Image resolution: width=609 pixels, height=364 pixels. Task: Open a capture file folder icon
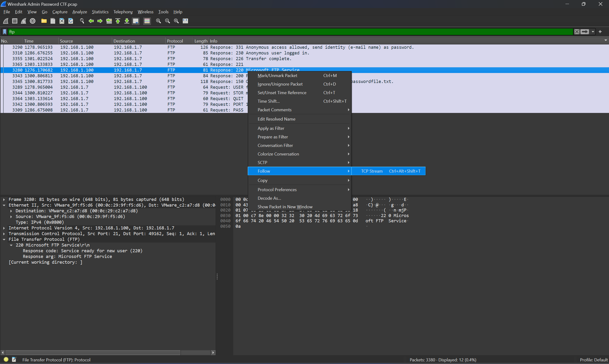44,21
